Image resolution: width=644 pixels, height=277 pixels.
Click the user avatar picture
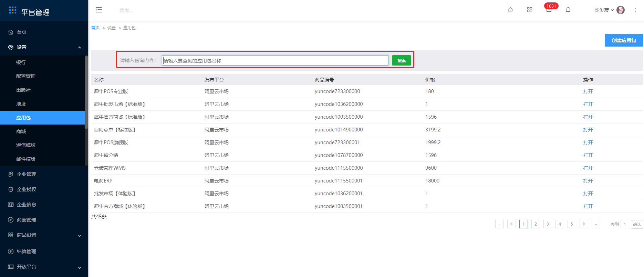(621, 10)
